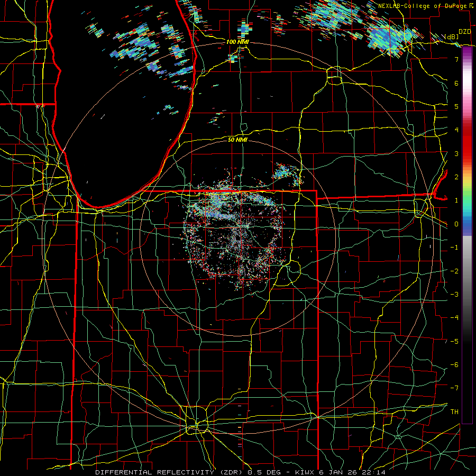Viewport: 476px width, 476px height.
Task: Click the positive 1 scale value
Action: coord(456,200)
